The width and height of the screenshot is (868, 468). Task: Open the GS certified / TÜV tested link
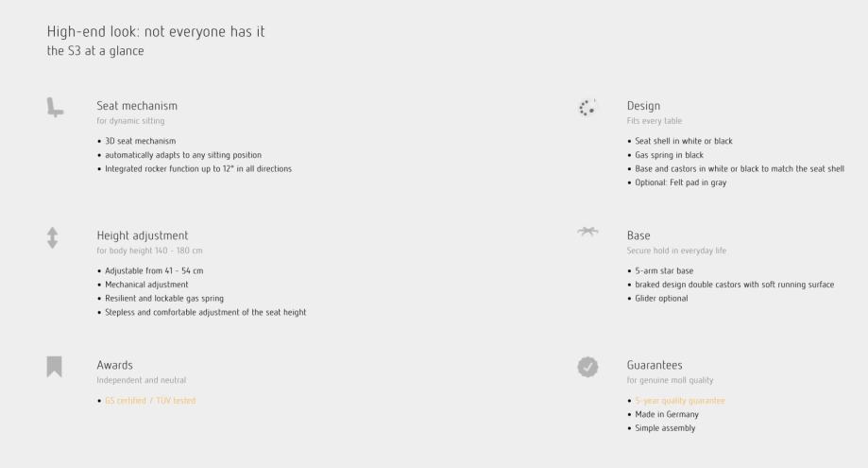[149, 401]
